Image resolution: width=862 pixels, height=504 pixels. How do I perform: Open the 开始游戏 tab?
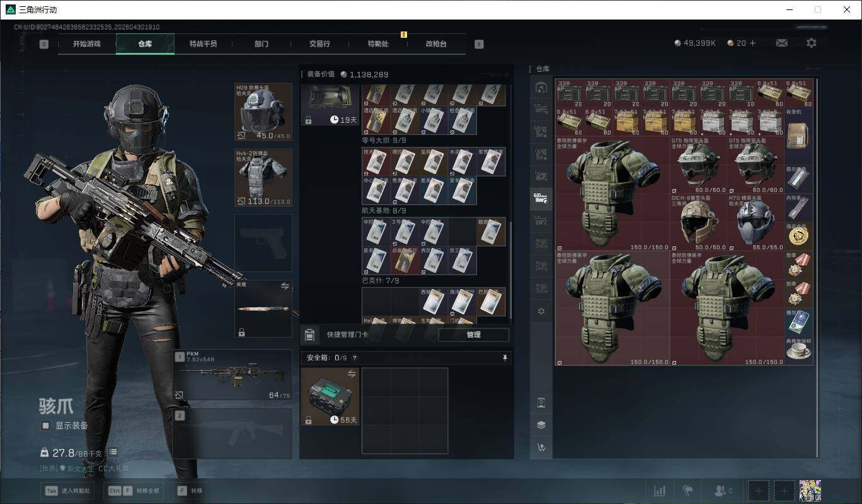pos(86,44)
